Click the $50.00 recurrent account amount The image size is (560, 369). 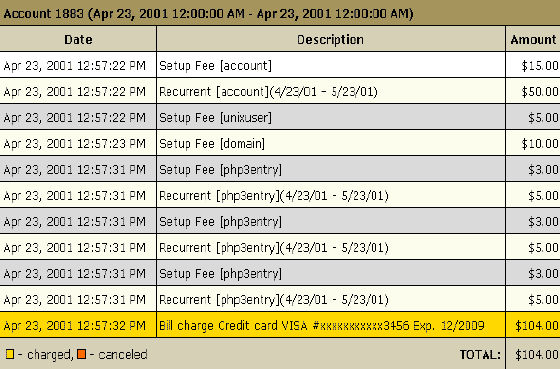click(540, 92)
